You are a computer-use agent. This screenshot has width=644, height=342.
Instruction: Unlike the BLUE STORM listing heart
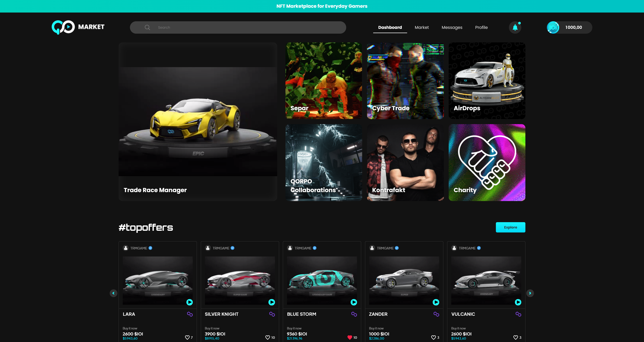[x=350, y=337]
